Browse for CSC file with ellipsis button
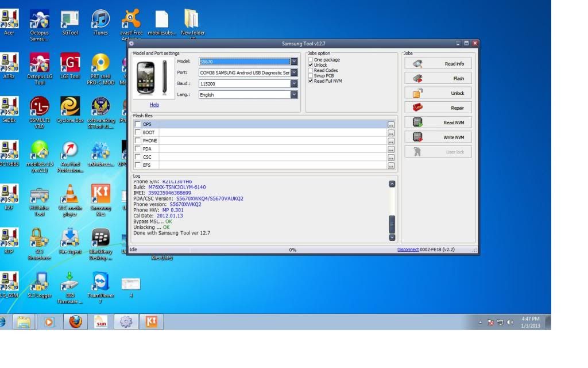 pyautogui.click(x=390, y=158)
